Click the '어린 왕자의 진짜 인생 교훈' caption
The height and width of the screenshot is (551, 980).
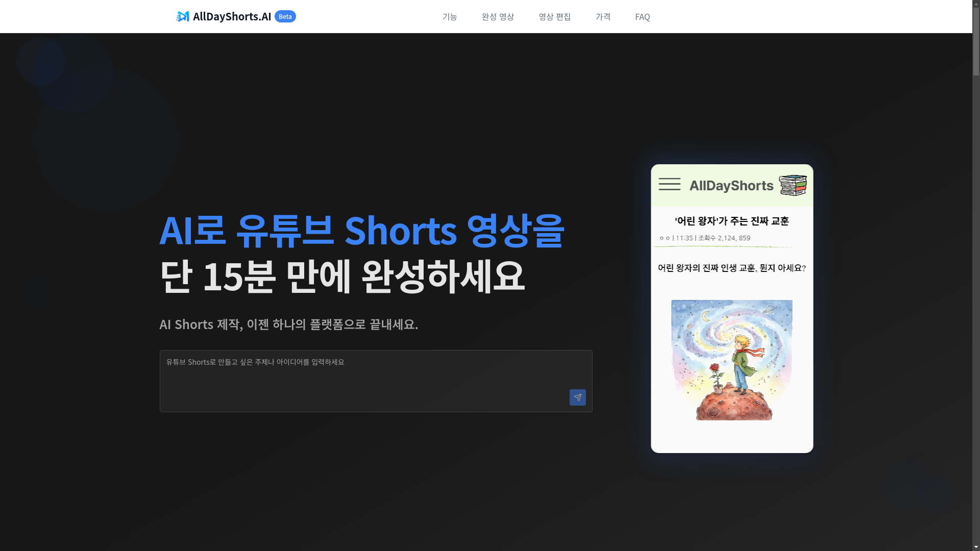click(731, 268)
